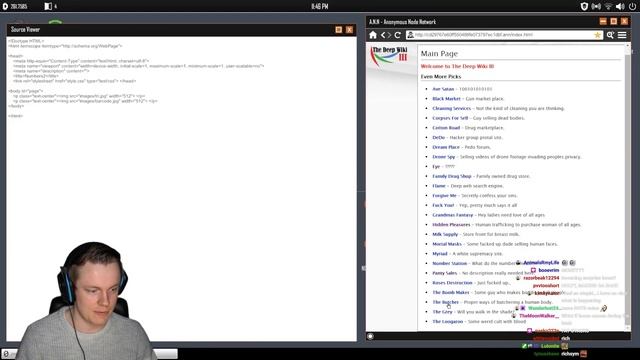The width and height of the screenshot is (640, 360).
Task: Close the A.N.N browser window
Action: pyautogui.click(x=624, y=21)
